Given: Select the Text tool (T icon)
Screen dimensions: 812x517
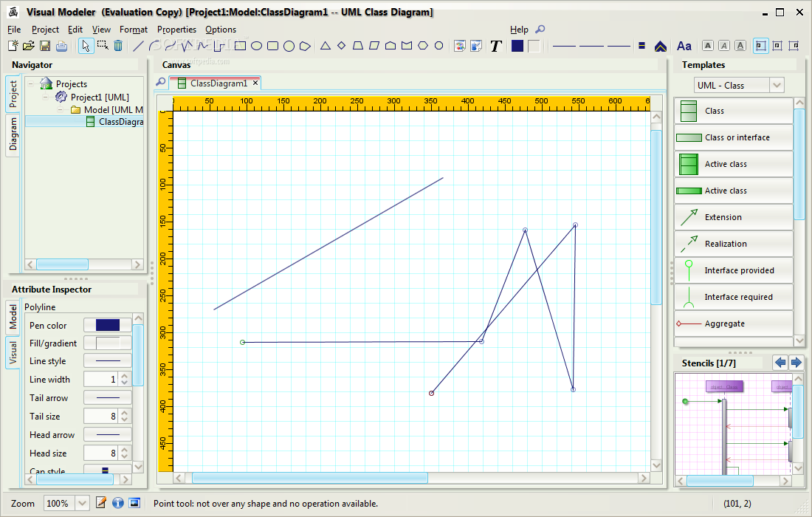Looking at the screenshot, I should 495,46.
